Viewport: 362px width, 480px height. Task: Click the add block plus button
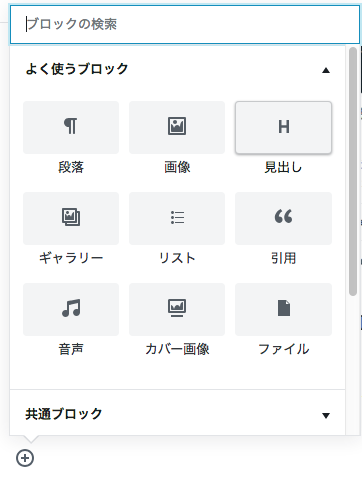pyautogui.click(x=25, y=458)
